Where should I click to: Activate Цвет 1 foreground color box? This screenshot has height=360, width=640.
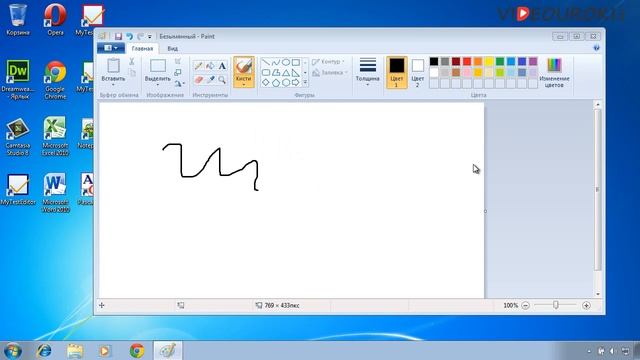pyautogui.click(x=396, y=72)
